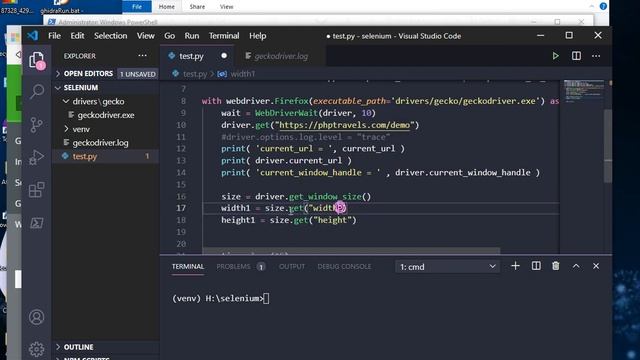Open the View menu in VS Code
Image resolution: width=640 pixels, height=360 pixels.
point(146,36)
